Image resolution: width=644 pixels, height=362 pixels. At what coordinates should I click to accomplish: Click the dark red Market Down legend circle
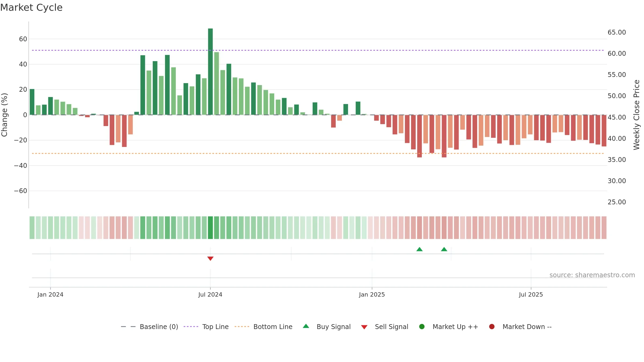click(492, 327)
